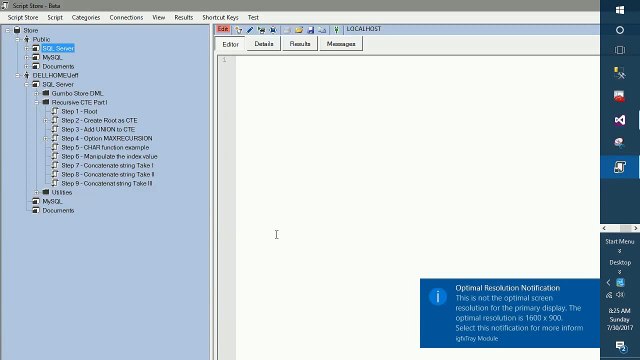Click the new script wand icon
Screen dimensions: 640x360
tap(239, 30)
